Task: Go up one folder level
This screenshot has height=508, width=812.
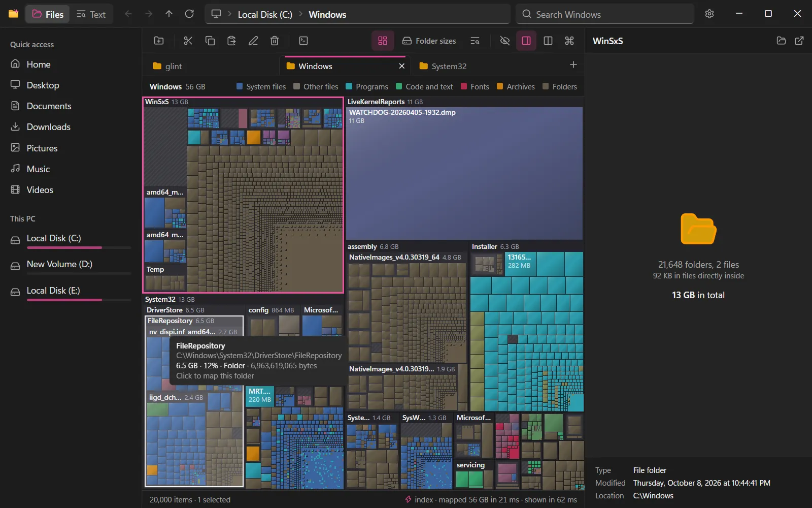Action: [169, 14]
